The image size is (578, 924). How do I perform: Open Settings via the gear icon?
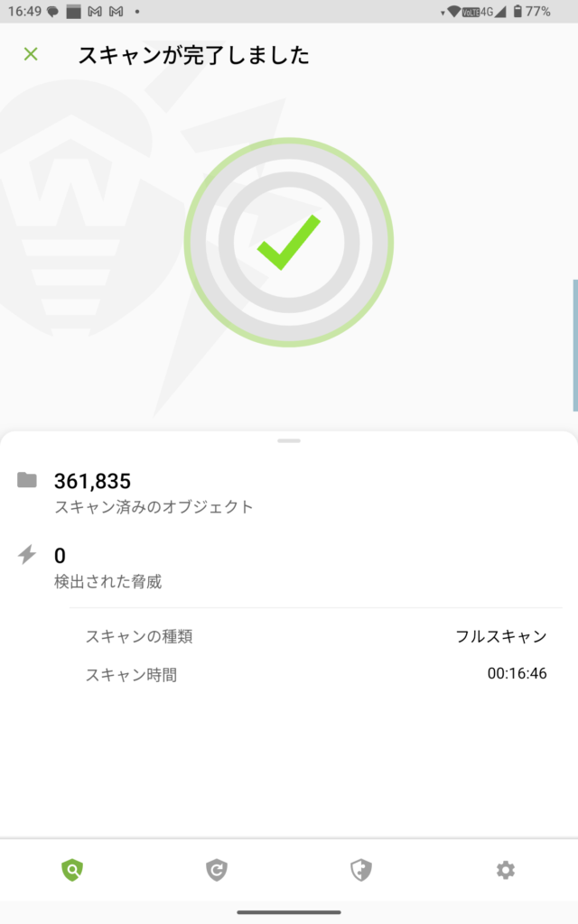(506, 870)
